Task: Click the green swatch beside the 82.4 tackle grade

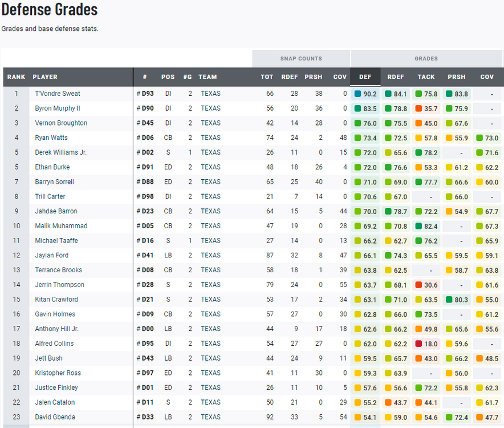Action: coord(419,227)
